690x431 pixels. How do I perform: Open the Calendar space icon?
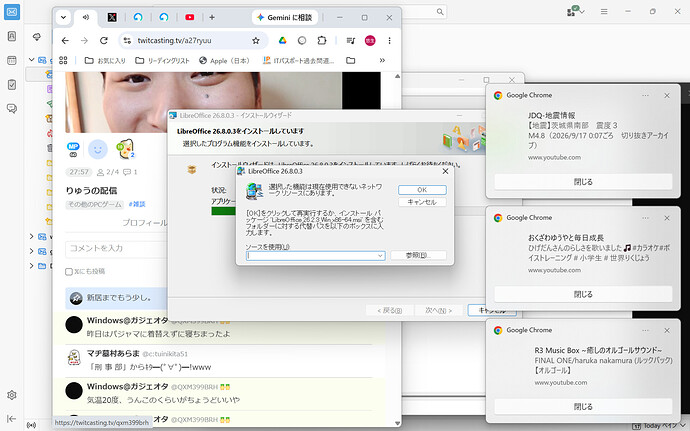pyautogui.click(x=12, y=60)
